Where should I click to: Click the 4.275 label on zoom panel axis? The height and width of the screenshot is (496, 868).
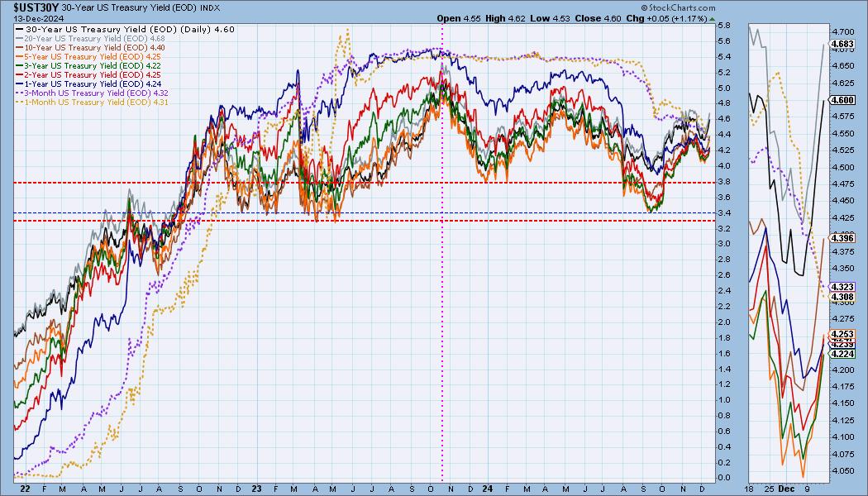tap(842, 319)
